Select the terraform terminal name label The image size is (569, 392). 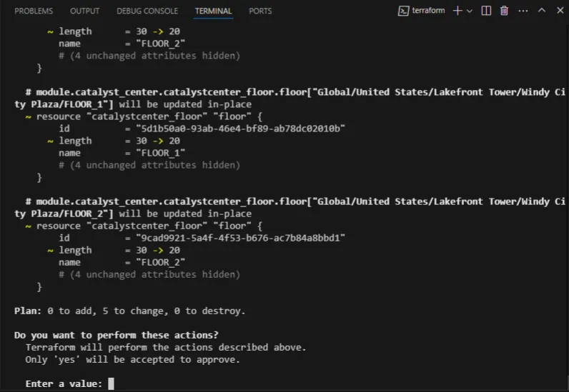[x=429, y=11]
